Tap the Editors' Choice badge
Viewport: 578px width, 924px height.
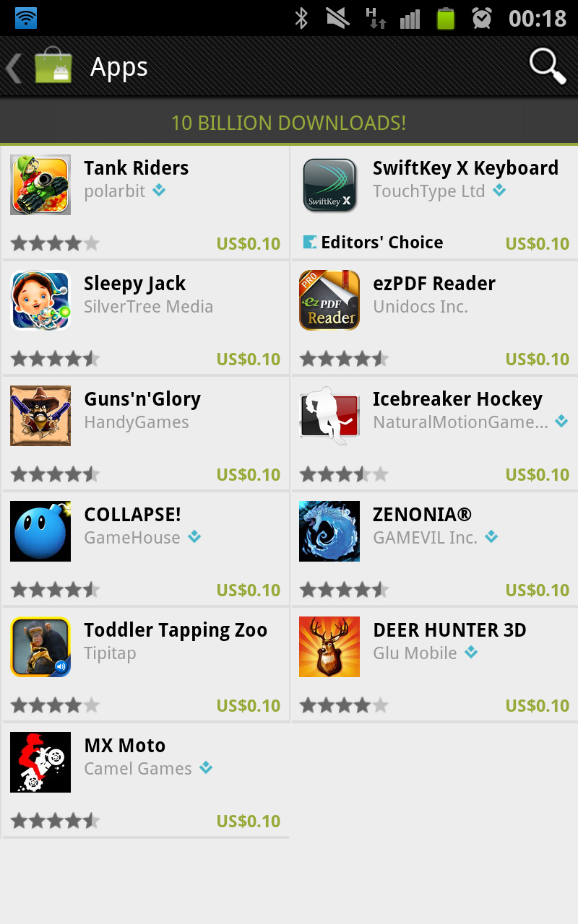373,243
